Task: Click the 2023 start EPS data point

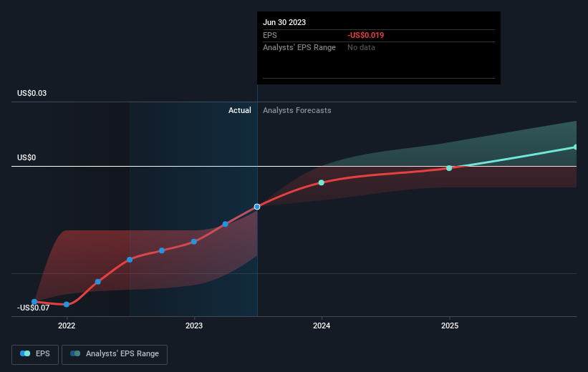Action: pyautogui.click(x=194, y=242)
